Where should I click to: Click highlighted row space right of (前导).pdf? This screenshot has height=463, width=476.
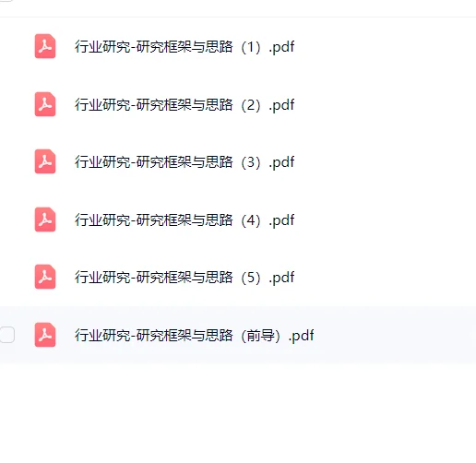click(395, 335)
